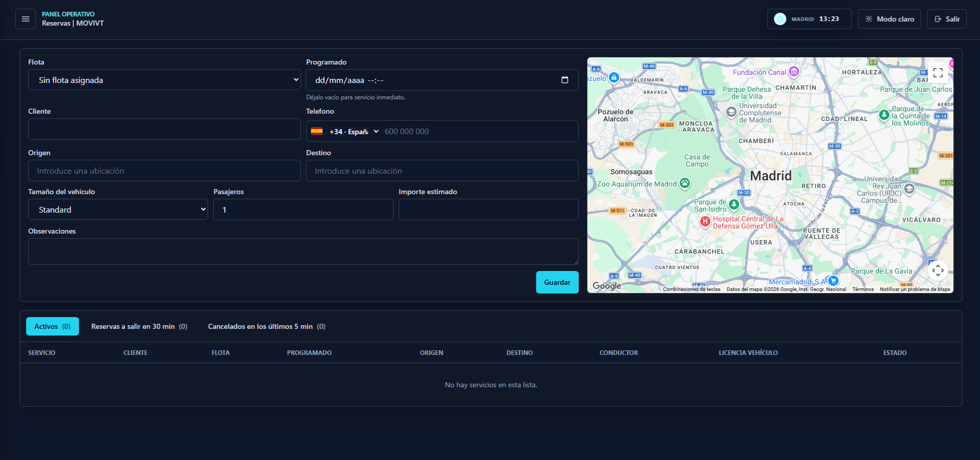Viewport: 980px width, 460px height.
Task: Click the Parque de San Isidro marker
Action: click(734, 205)
